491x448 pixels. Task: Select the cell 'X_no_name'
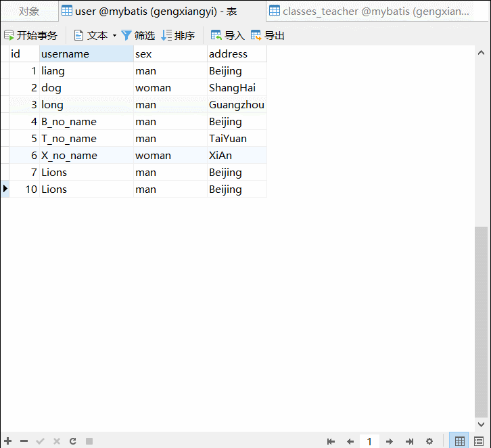coord(87,156)
